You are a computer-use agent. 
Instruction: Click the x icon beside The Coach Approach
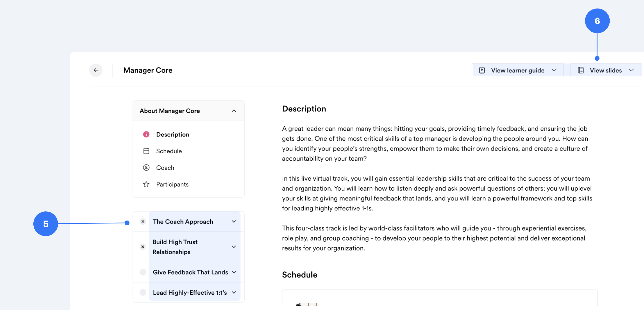[x=143, y=221]
